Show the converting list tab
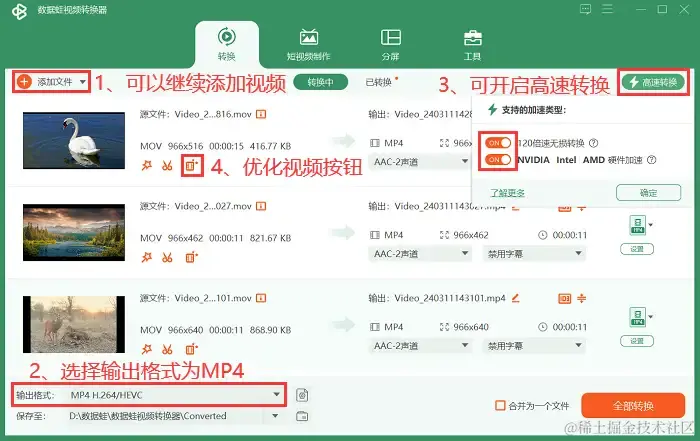The image size is (700, 441). 321,82
